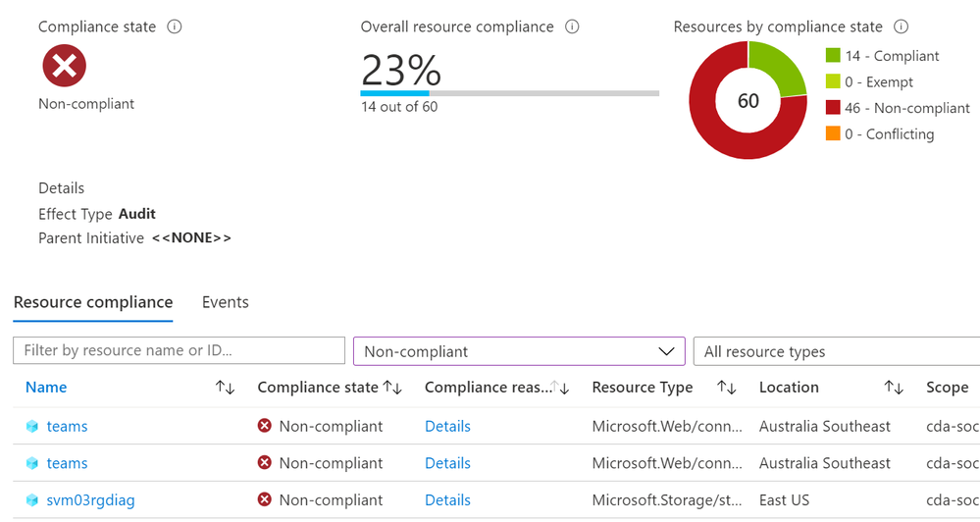
Task: Click the large red non-compliant X icon
Action: point(64,66)
